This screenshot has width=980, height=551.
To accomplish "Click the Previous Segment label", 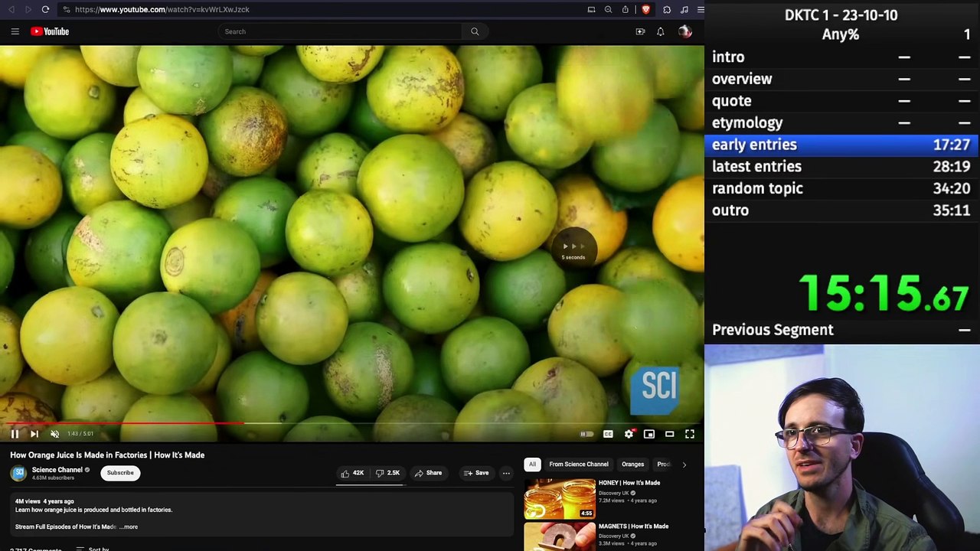I will tap(773, 330).
